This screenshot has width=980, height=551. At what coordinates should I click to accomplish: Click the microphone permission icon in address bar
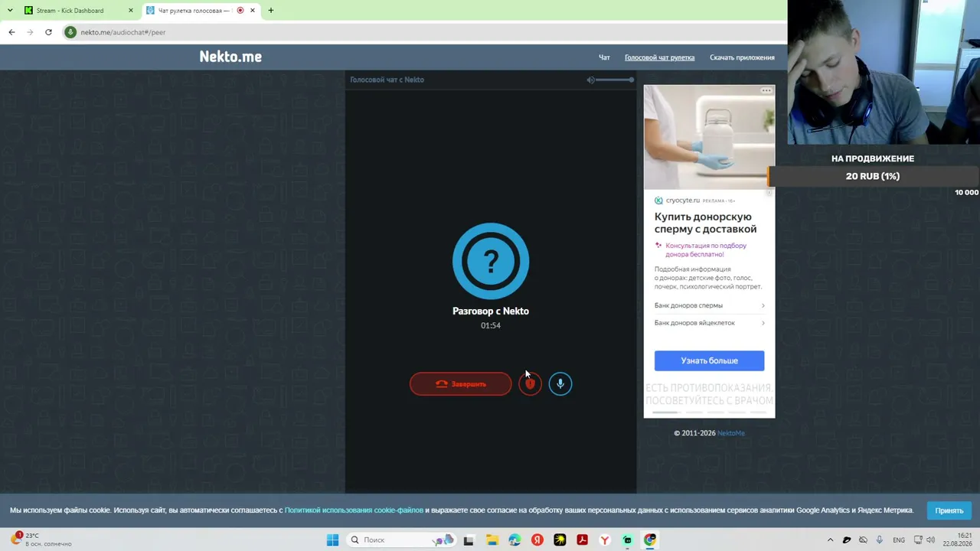pyautogui.click(x=70, y=32)
